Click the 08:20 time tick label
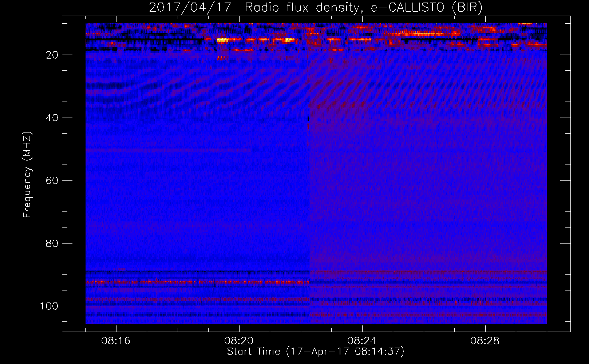This screenshot has width=589, height=364. point(239,341)
